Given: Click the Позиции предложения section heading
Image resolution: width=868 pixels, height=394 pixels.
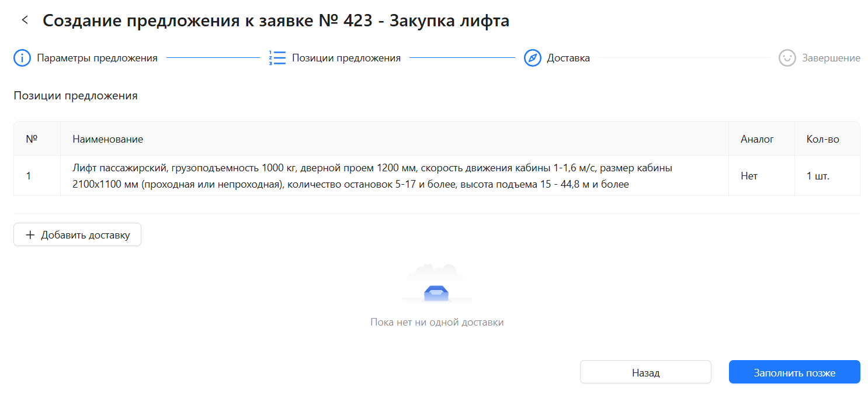Looking at the screenshot, I should coord(76,95).
